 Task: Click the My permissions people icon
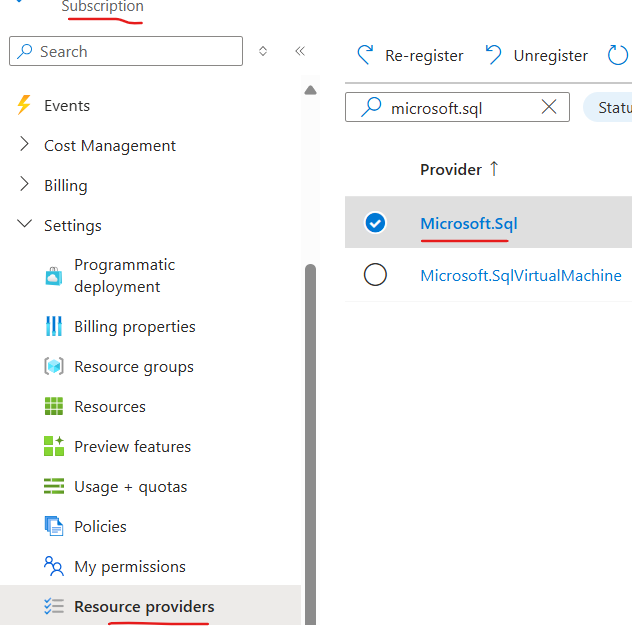pyautogui.click(x=54, y=566)
